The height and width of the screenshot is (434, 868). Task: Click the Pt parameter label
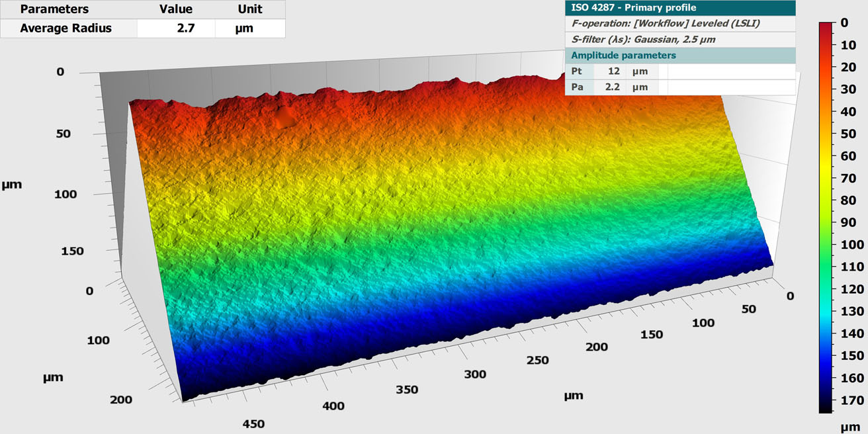click(x=576, y=71)
